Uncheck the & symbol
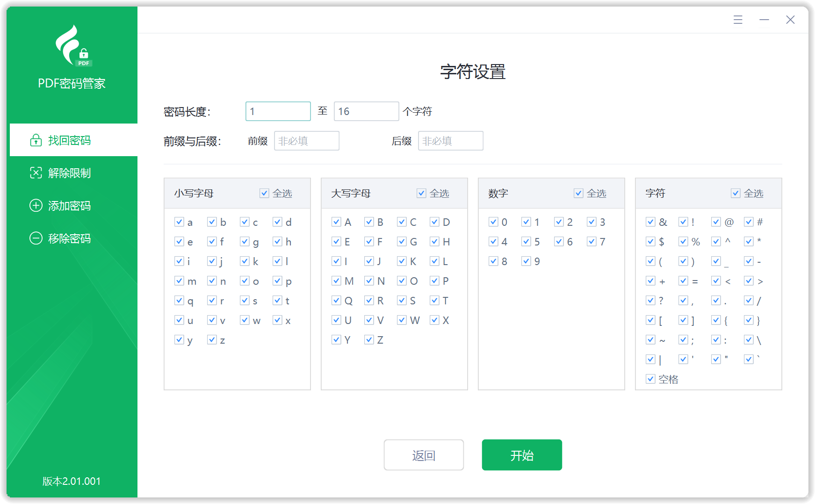 (x=650, y=222)
